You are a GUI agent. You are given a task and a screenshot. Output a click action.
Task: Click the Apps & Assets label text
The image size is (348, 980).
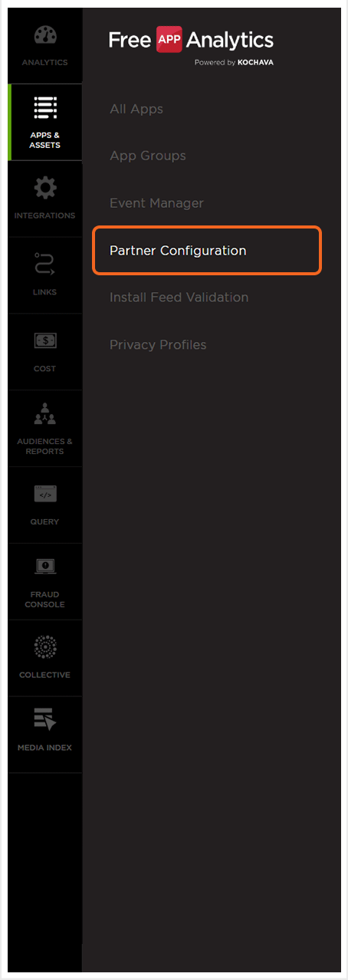(45, 140)
